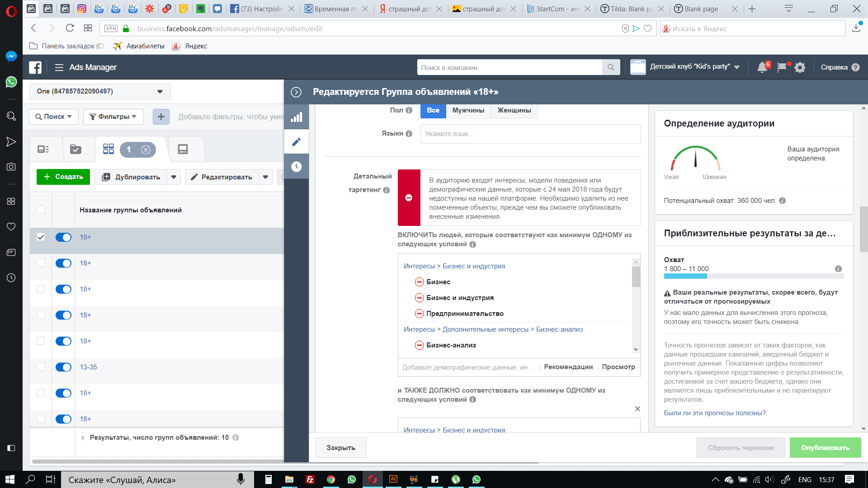Screen dimensions: 868x488
Task: Open the Facebook home logo icon
Action: click(x=35, y=67)
